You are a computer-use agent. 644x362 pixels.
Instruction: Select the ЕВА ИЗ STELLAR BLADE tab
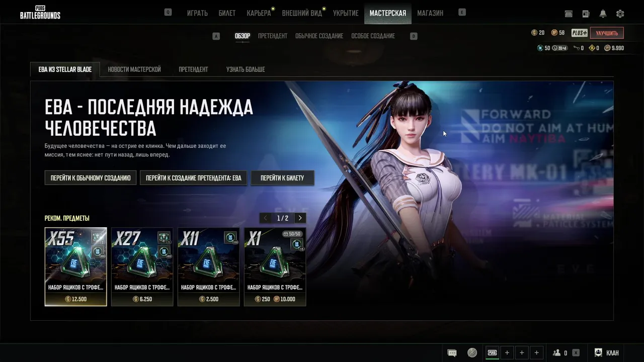pyautogui.click(x=65, y=69)
